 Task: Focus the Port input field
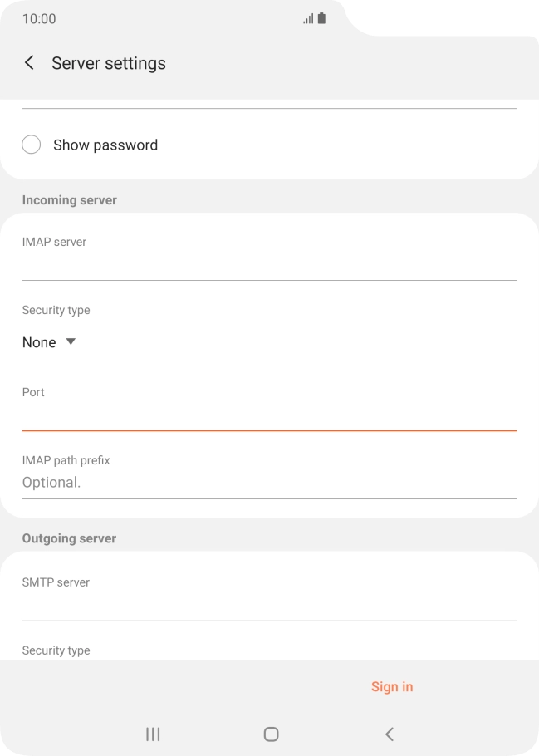[x=269, y=417]
